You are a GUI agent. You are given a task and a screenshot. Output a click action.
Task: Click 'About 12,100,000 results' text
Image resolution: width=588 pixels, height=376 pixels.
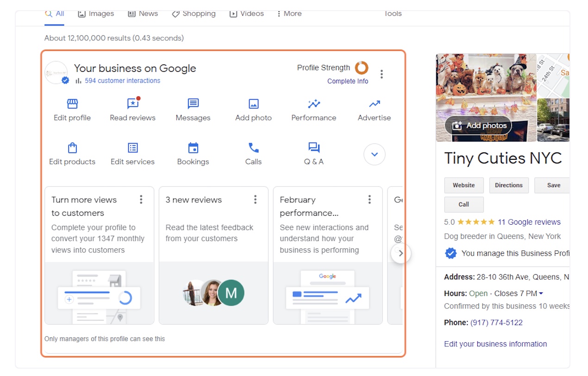114,38
